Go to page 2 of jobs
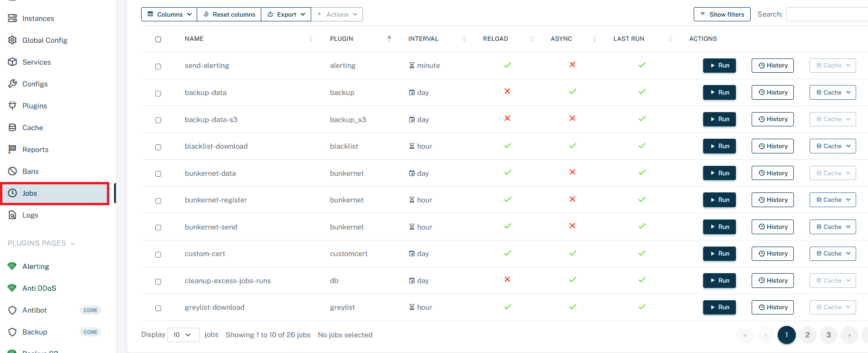This screenshot has height=353, width=868. tap(807, 335)
